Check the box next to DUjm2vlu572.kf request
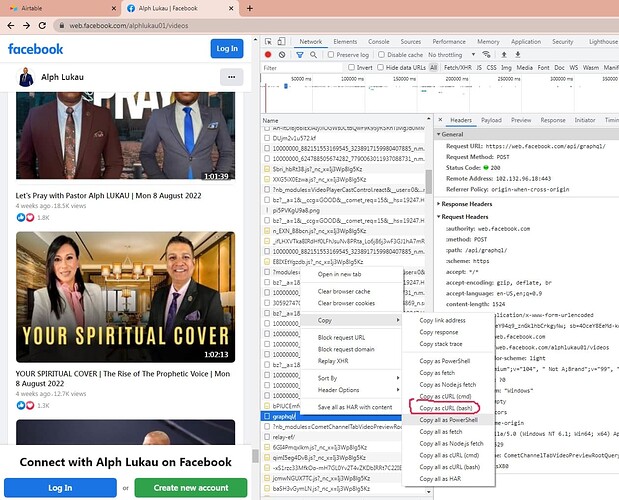The width and height of the screenshot is (619, 500). click(267, 138)
